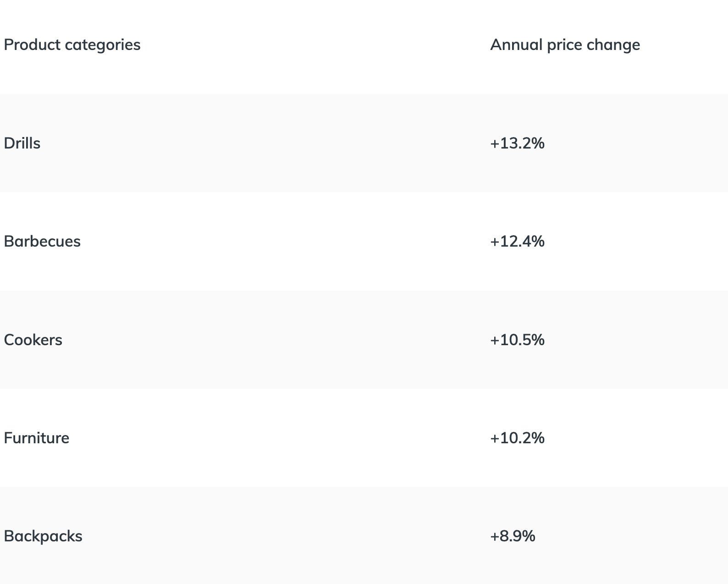Click the word 'categories' in header
Viewport: 728px width, 584px height.
(x=103, y=45)
